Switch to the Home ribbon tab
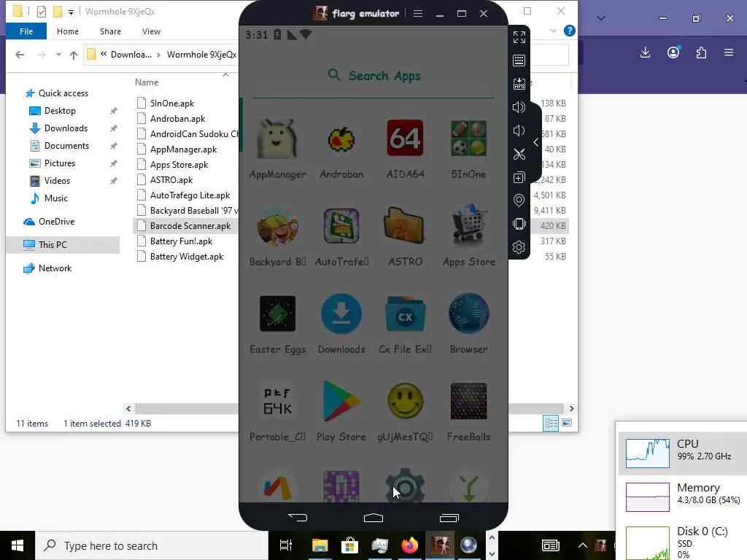 click(68, 31)
